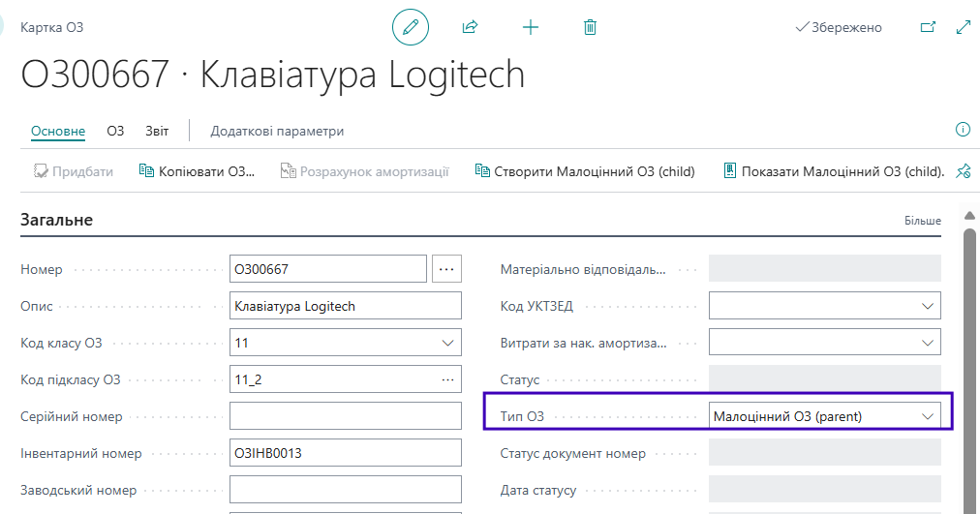Click the trash delete icon
The width and height of the screenshot is (980, 514).
pos(590,27)
